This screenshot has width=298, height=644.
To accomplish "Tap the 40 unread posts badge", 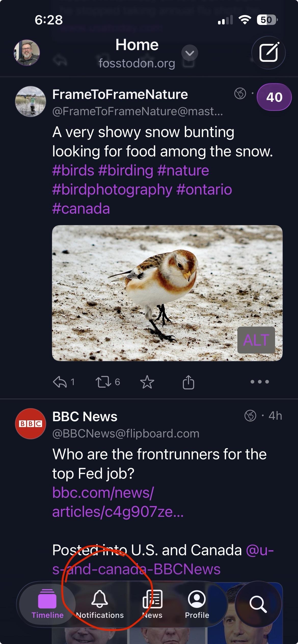I will (274, 97).
